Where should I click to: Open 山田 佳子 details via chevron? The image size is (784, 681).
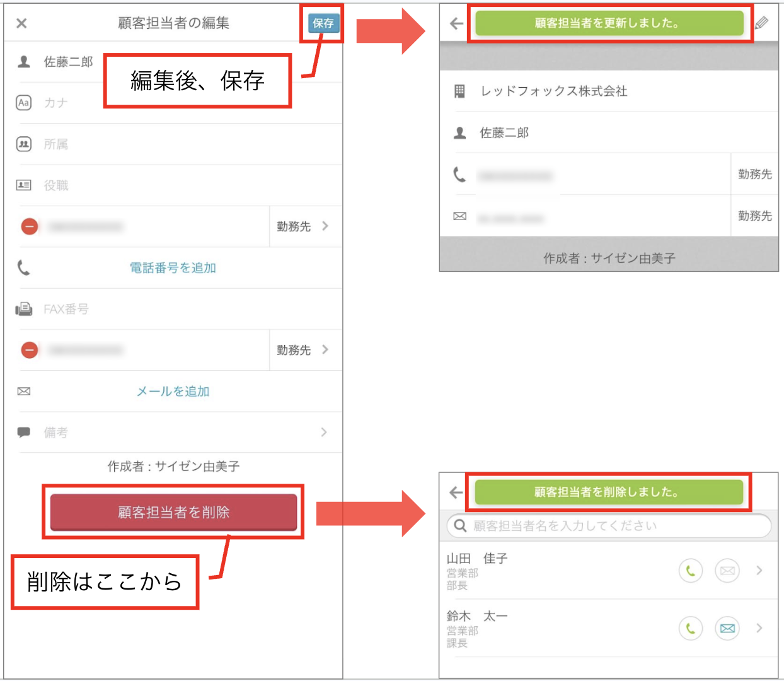coord(759,571)
